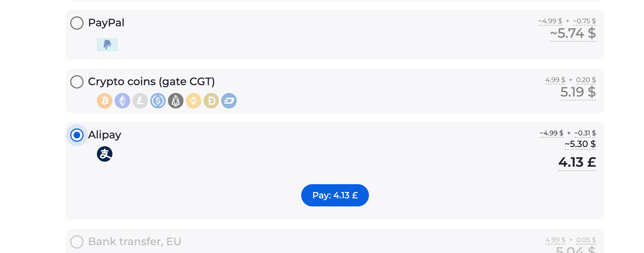This screenshot has height=253, width=644.
Task: Select the Alipay radio button
Action: (77, 135)
